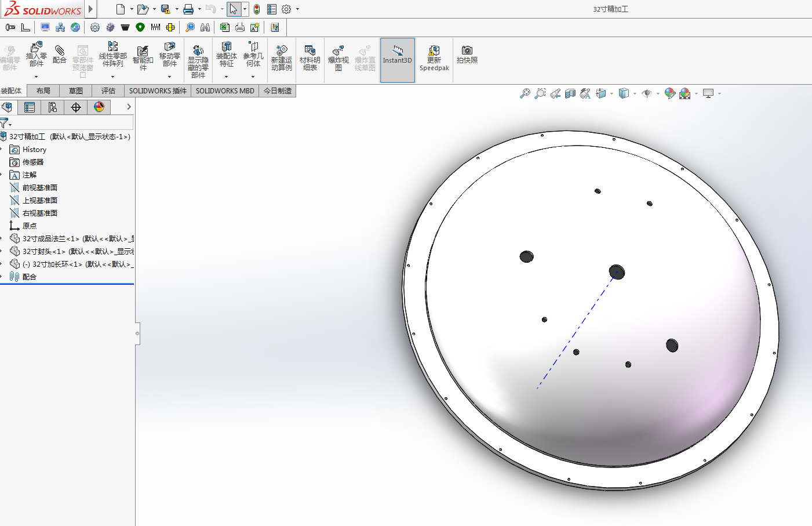Open the Linear Component Pattern dropdown arrow

(x=112, y=77)
